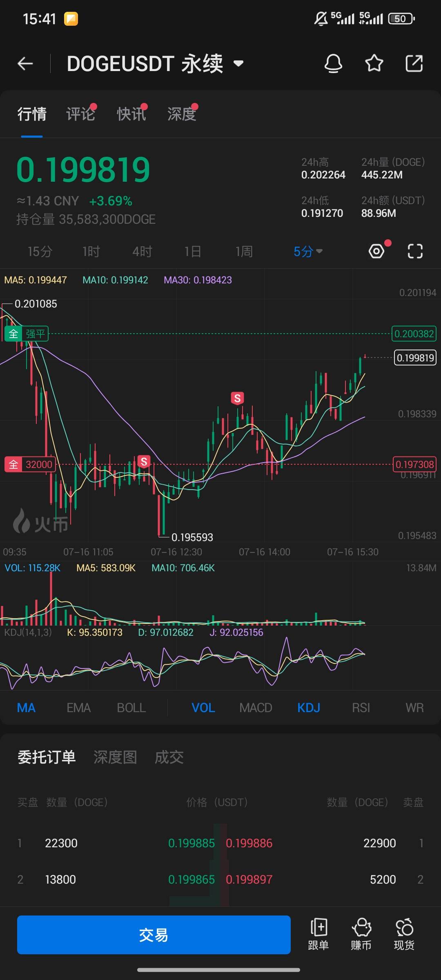Select bid price 0.199885
Image resolution: width=441 pixels, height=980 pixels.
192,843
